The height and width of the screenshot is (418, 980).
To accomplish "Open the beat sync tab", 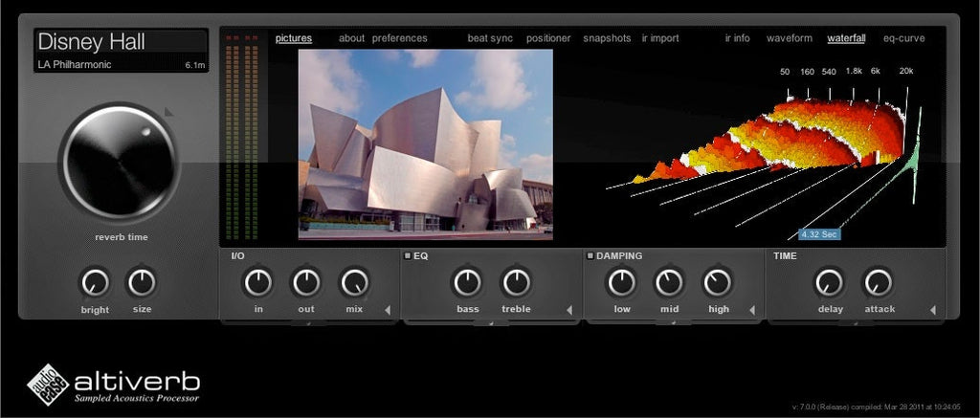I will [x=490, y=38].
